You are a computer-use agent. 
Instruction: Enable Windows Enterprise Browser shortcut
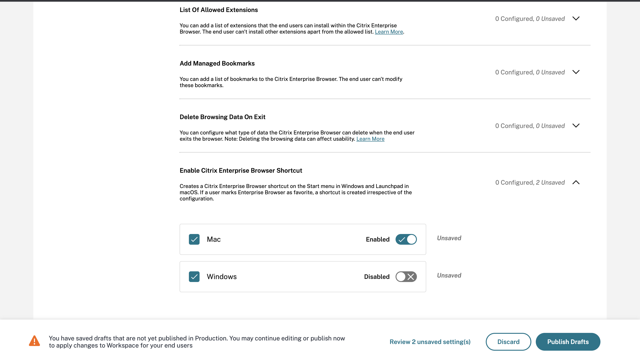[x=405, y=276]
